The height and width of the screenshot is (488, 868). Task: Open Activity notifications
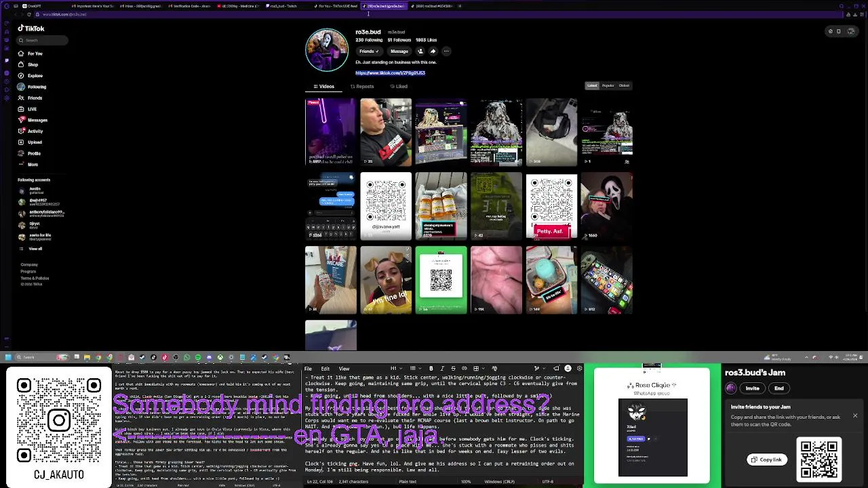point(31,131)
